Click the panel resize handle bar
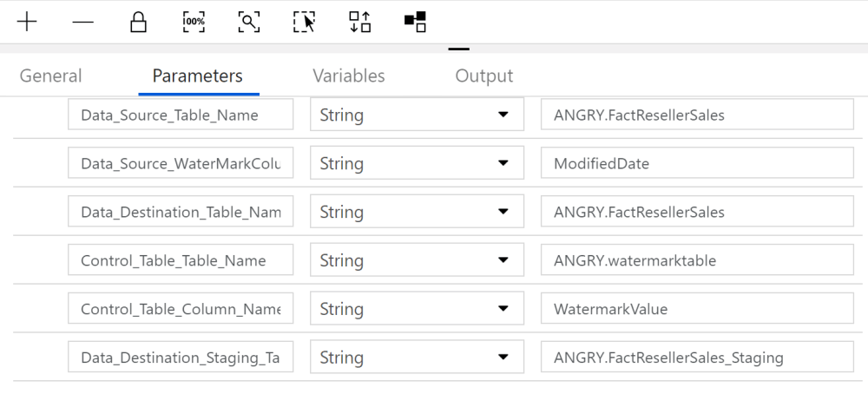The height and width of the screenshot is (394, 868). tap(458, 49)
